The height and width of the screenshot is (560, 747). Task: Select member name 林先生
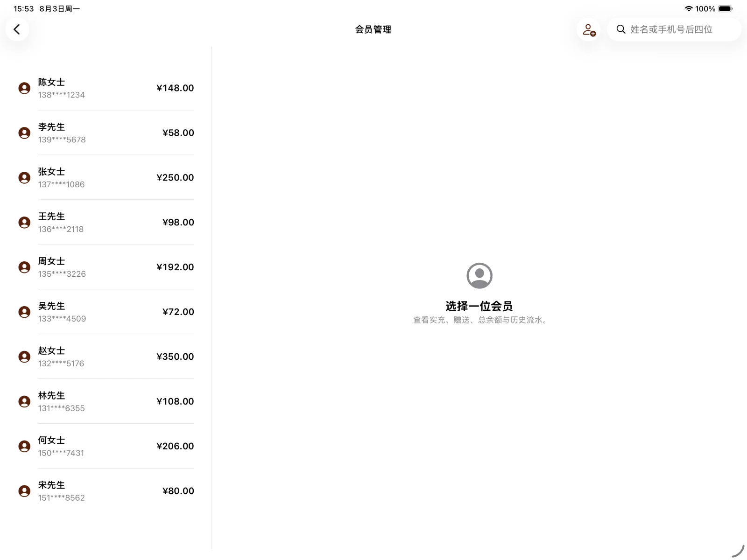coord(51,396)
